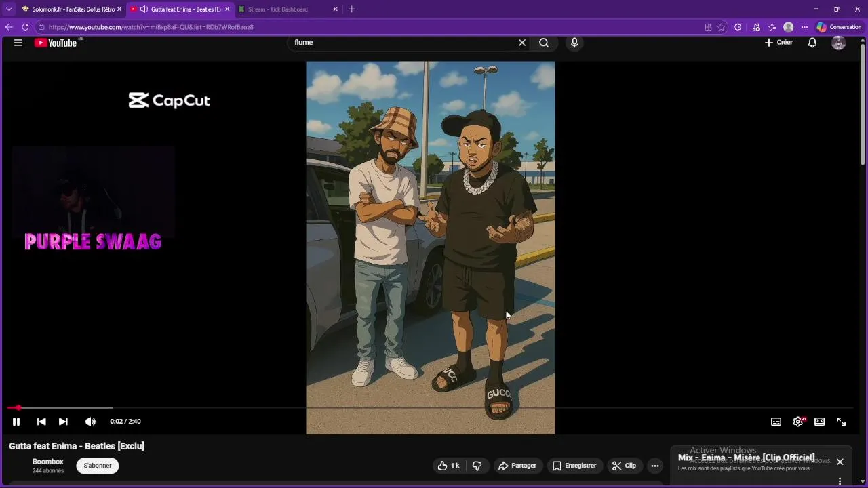Open the Créer menu
The height and width of the screenshot is (488, 868).
778,43
